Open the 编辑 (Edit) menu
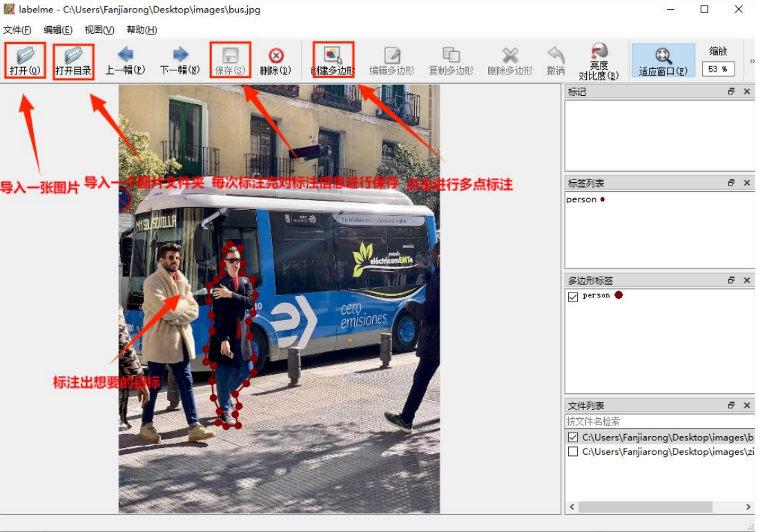Viewport: 758px width, 532px height. tap(58, 30)
